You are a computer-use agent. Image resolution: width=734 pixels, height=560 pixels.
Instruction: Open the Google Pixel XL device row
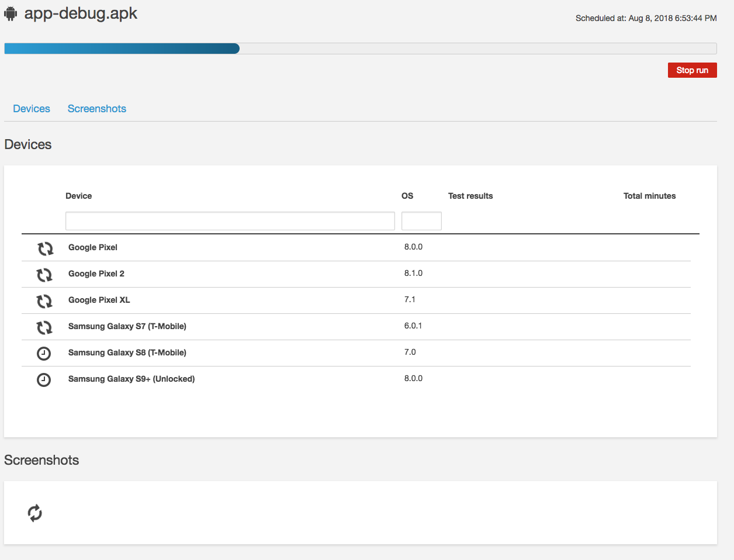(x=99, y=300)
